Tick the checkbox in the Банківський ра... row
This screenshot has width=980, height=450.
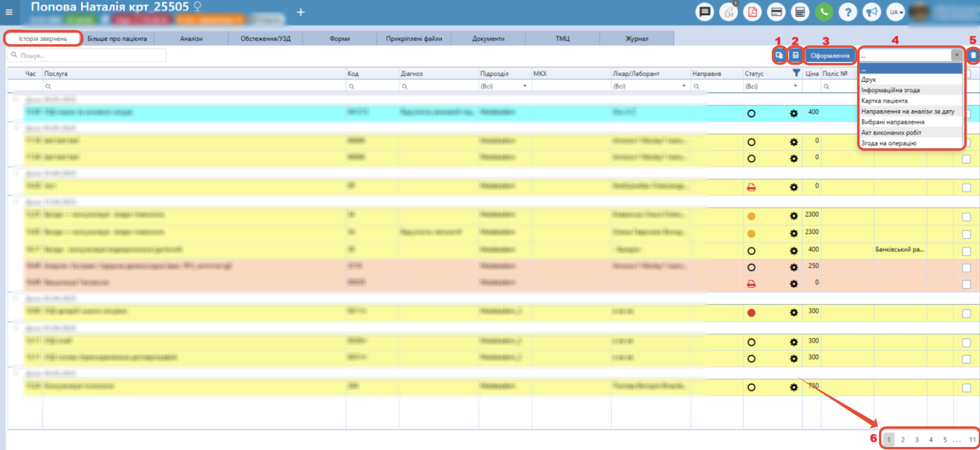coord(966,251)
